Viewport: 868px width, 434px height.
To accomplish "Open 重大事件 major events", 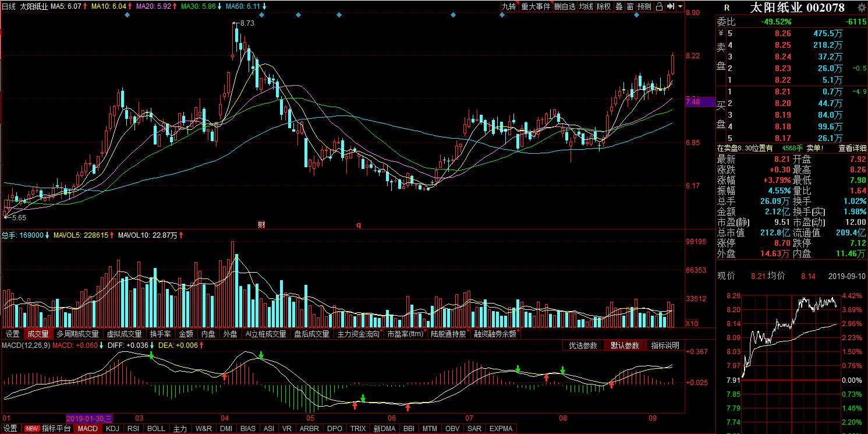I will pos(535,6).
